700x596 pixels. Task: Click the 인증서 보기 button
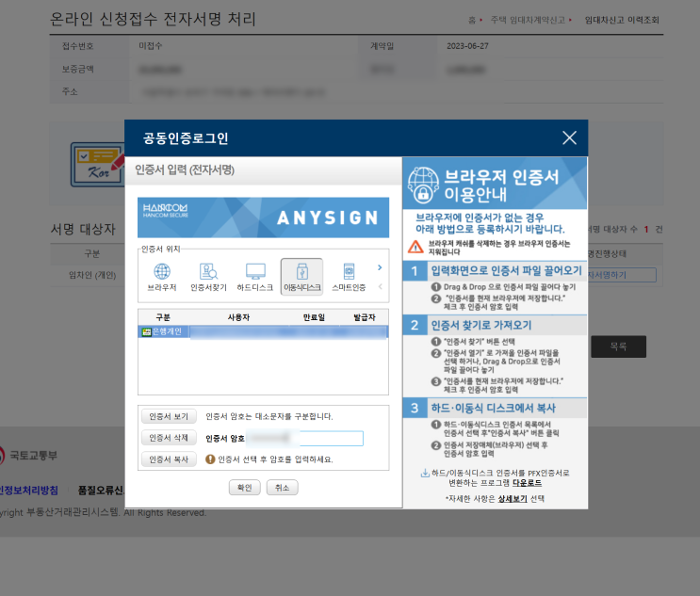(x=169, y=416)
